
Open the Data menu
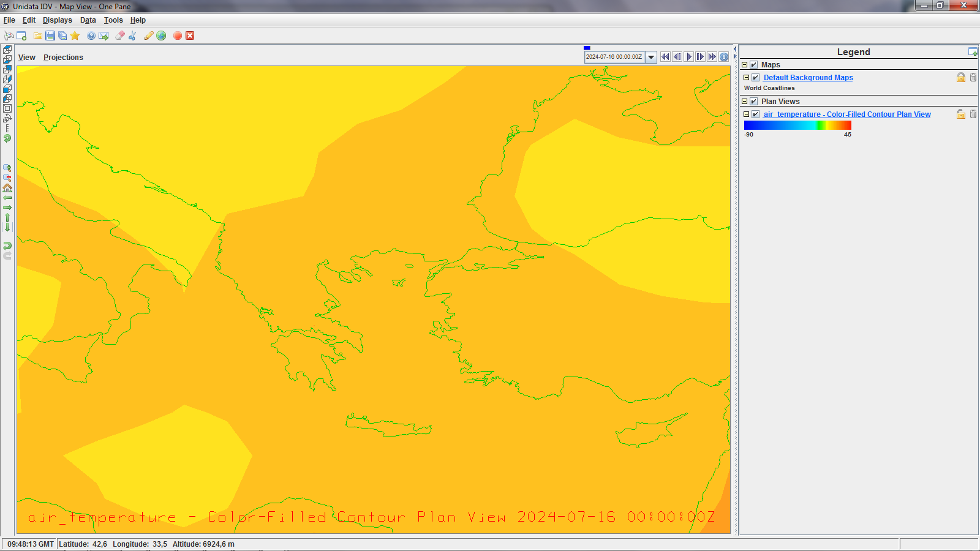[x=88, y=20]
